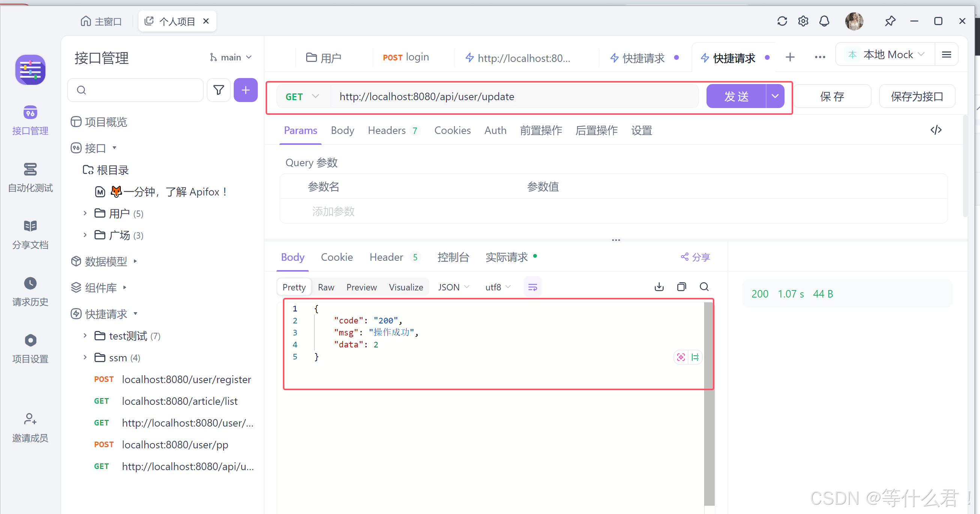Screen dimensions: 980x514
Task: Select Visualize response view
Action: pyautogui.click(x=406, y=287)
